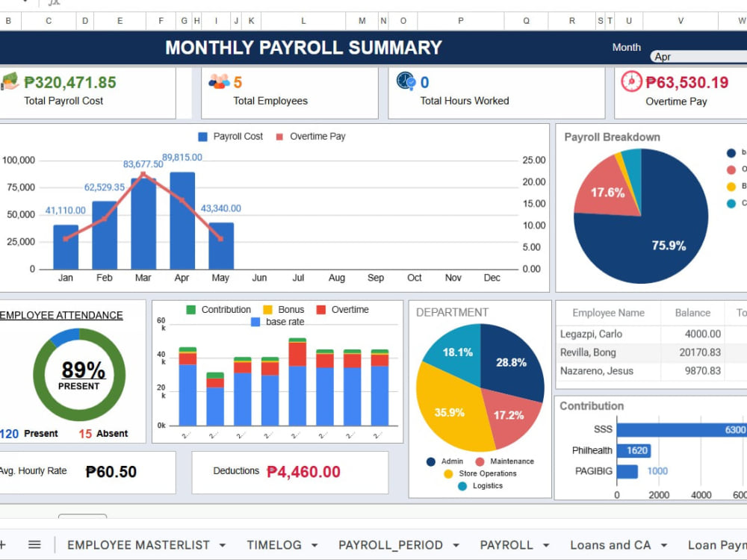
Task: Click the Legazpi, Carlo table row name
Action: point(591,334)
